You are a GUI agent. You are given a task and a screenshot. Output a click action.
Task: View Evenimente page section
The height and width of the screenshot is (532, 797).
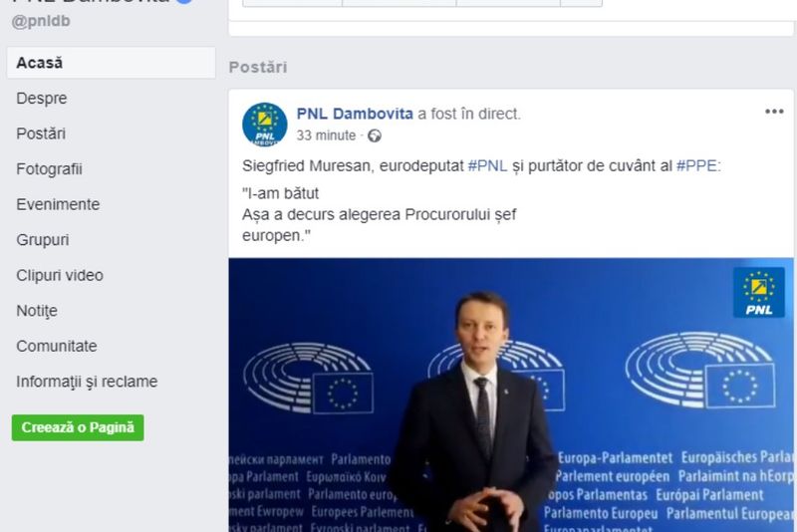58,204
